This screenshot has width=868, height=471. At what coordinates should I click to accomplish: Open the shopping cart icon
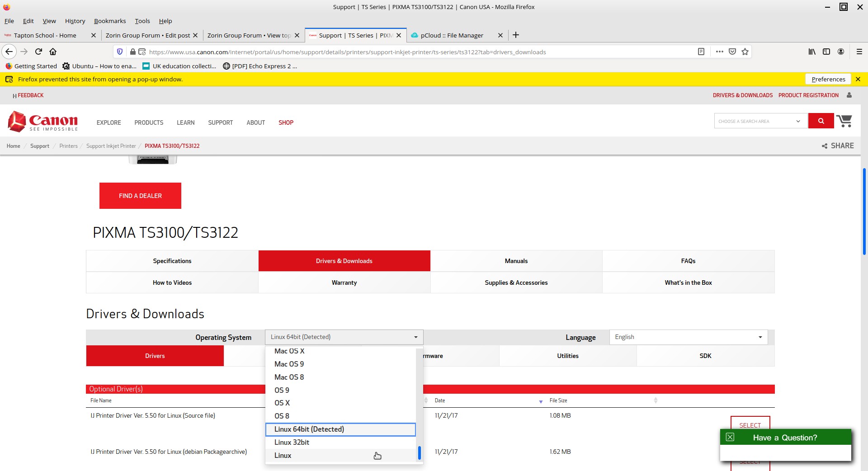coord(844,121)
